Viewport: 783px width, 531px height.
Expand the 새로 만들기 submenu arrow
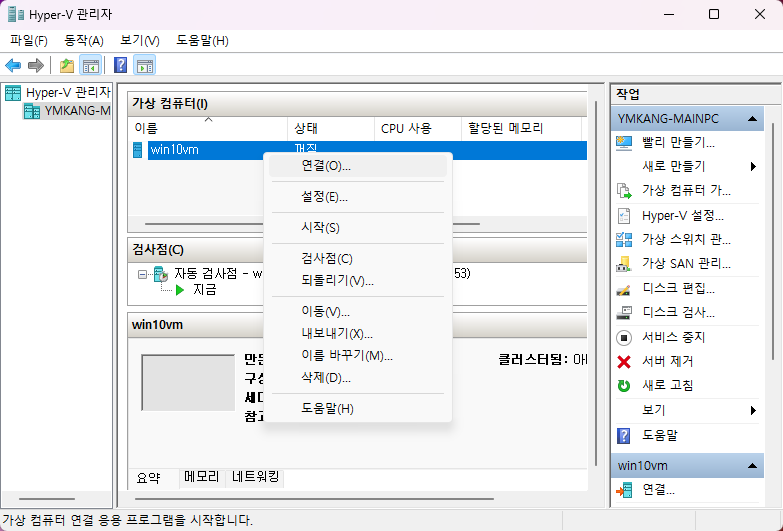click(753, 167)
